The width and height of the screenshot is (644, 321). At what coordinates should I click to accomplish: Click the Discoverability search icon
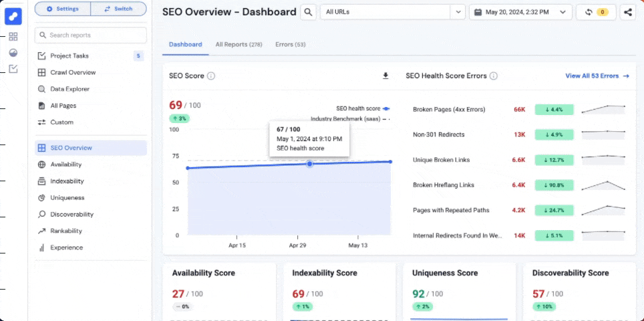(41, 214)
